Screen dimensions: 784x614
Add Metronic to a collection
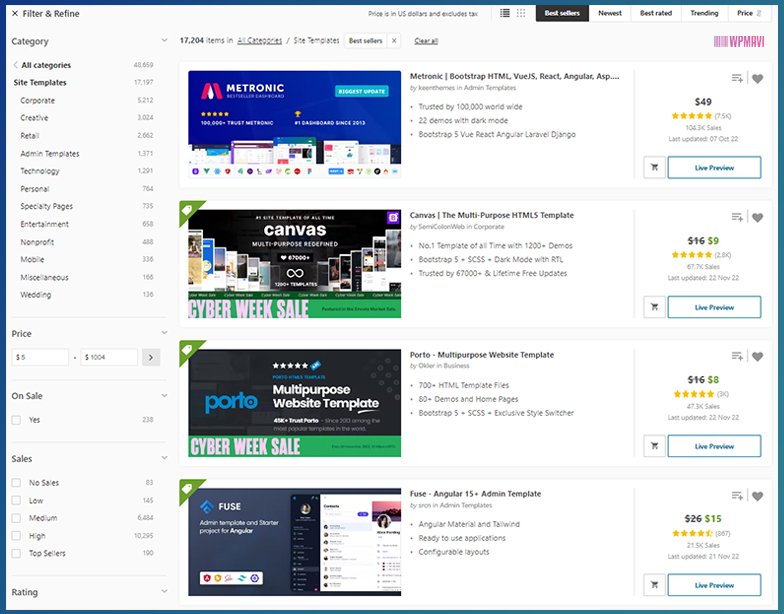736,78
